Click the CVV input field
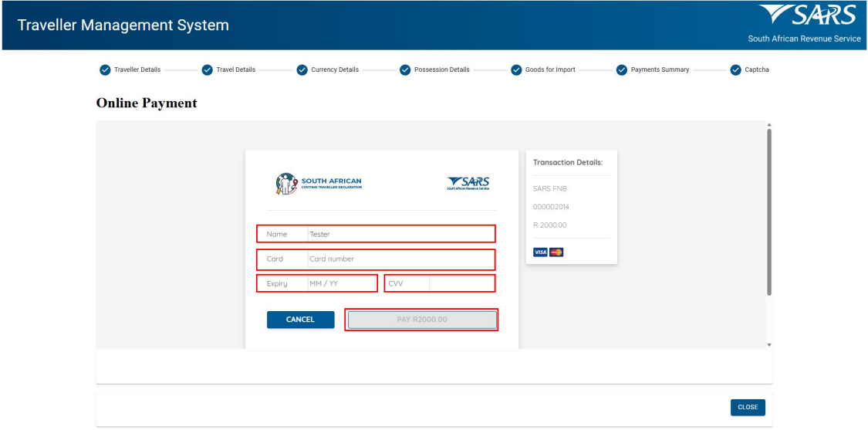 click(461, 283)
